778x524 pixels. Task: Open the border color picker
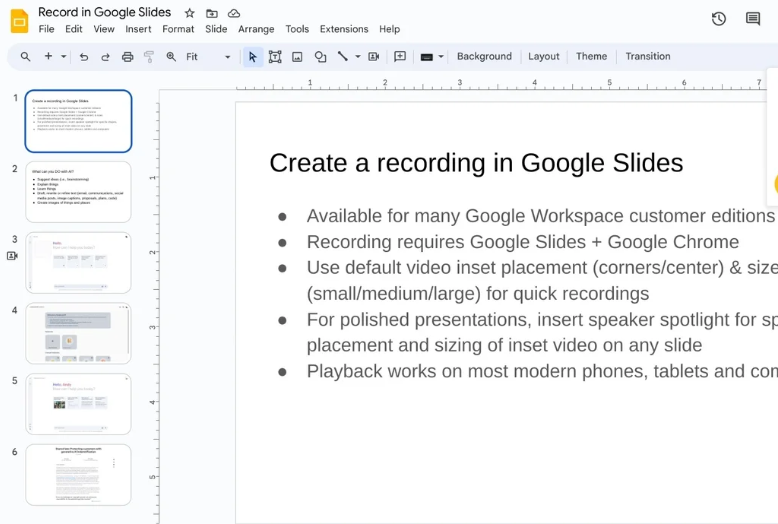pos(427,57)
